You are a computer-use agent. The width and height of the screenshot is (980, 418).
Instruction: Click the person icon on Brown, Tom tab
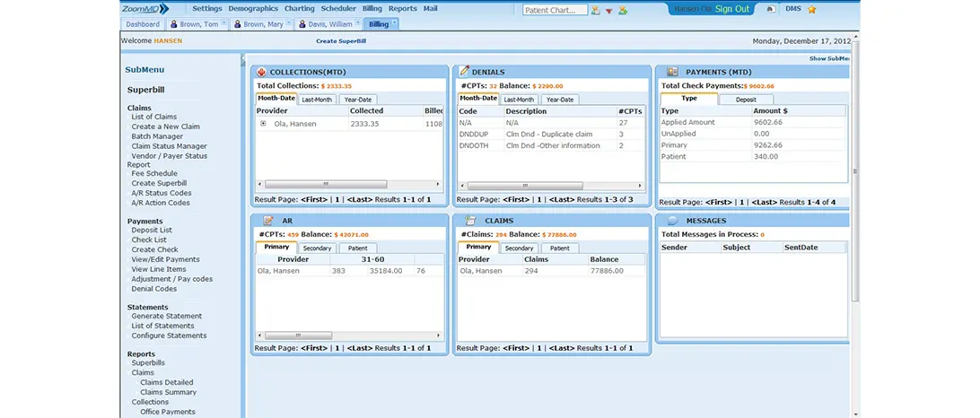173,24
